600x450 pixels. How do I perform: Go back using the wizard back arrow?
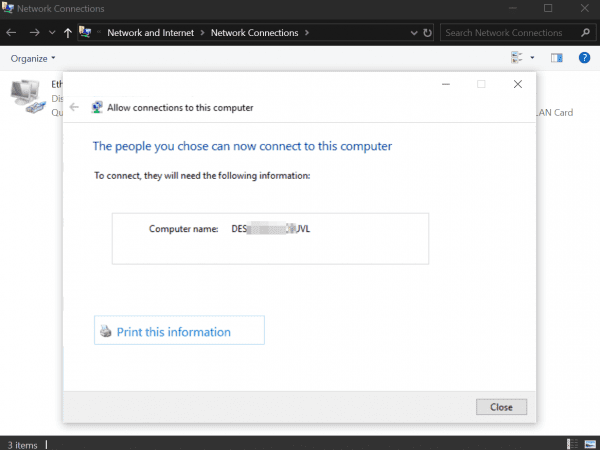(75, 107)
